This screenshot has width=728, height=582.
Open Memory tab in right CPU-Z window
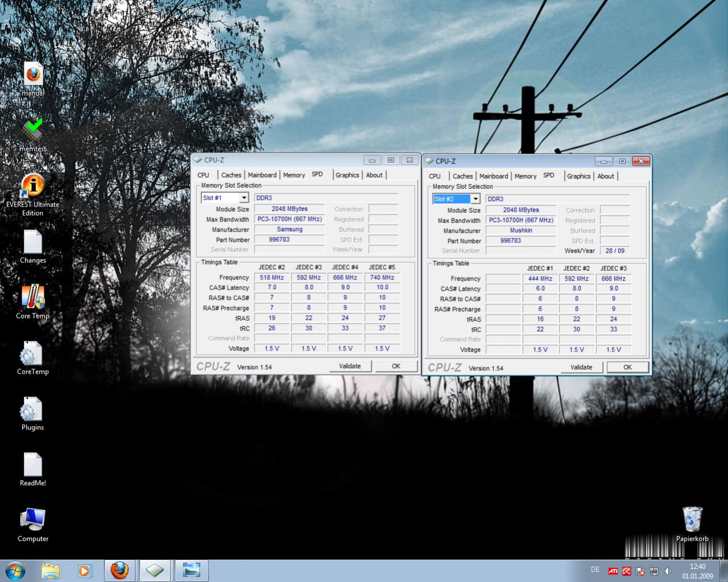click(525, 176)
